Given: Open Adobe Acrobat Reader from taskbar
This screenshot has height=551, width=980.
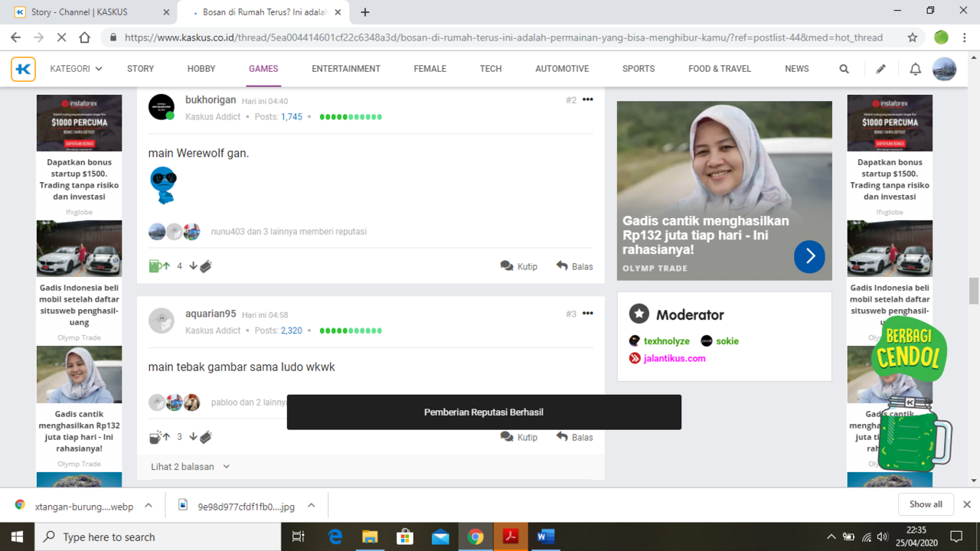Looking at the screenshot, I should tap(511, 536).
